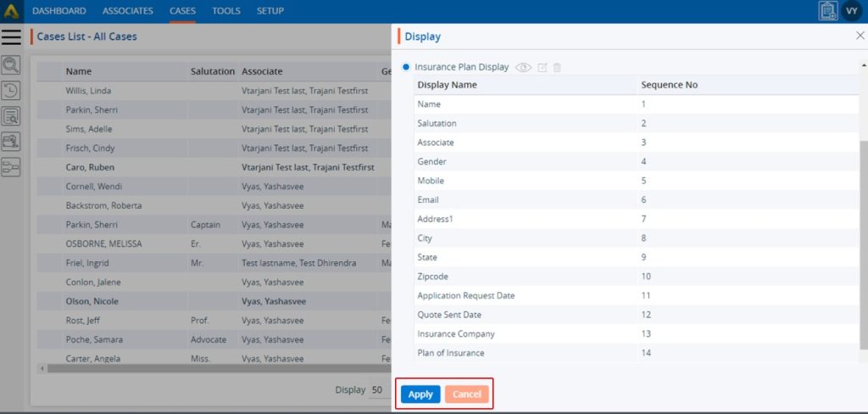This screenshot has width=868, height=414.
Task: Click the app logo in top-left corner
Action: (x=11, y=11)
